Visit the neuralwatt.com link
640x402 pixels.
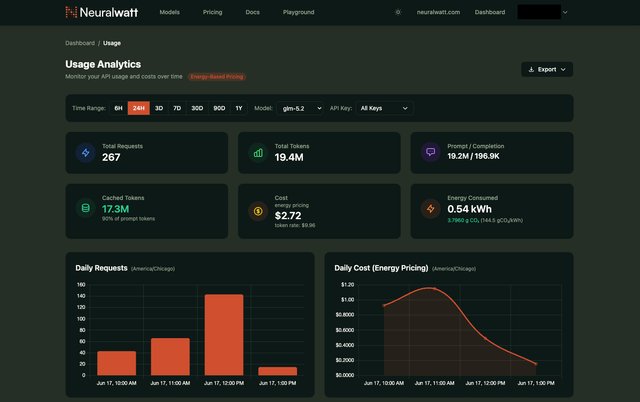(x=438, y=12)
